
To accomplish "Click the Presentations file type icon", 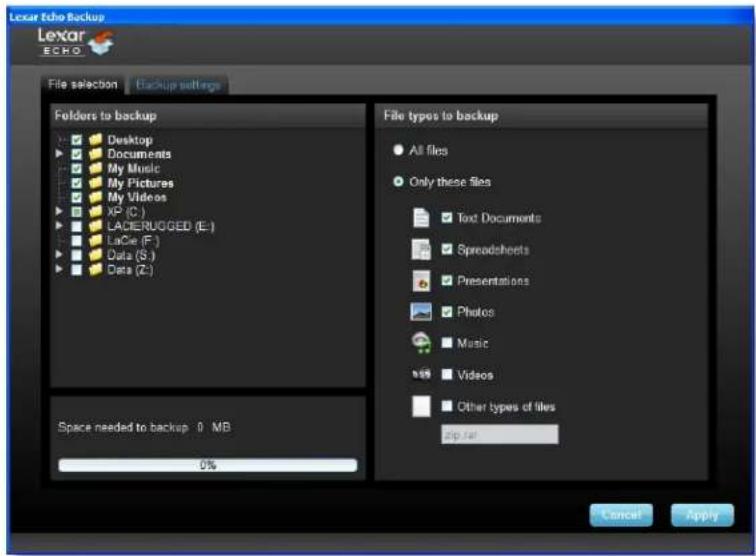I will 421,281.
